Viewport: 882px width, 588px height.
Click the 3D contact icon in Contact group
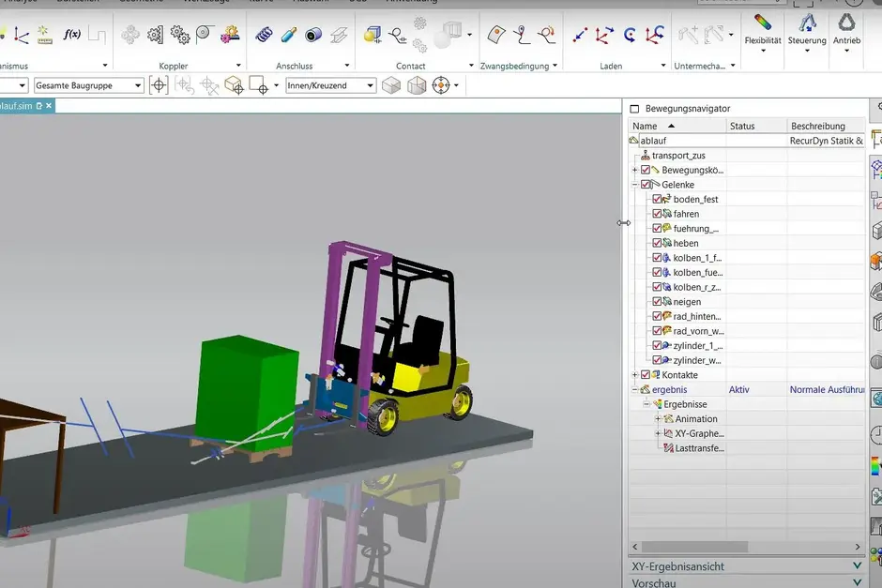click(x=373, y=35)
